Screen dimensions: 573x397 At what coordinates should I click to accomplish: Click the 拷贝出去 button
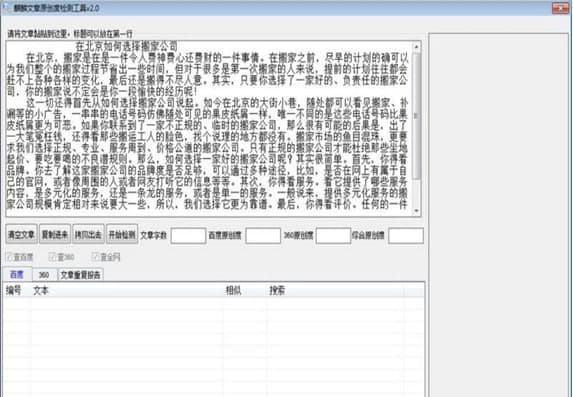click(88, 234)
